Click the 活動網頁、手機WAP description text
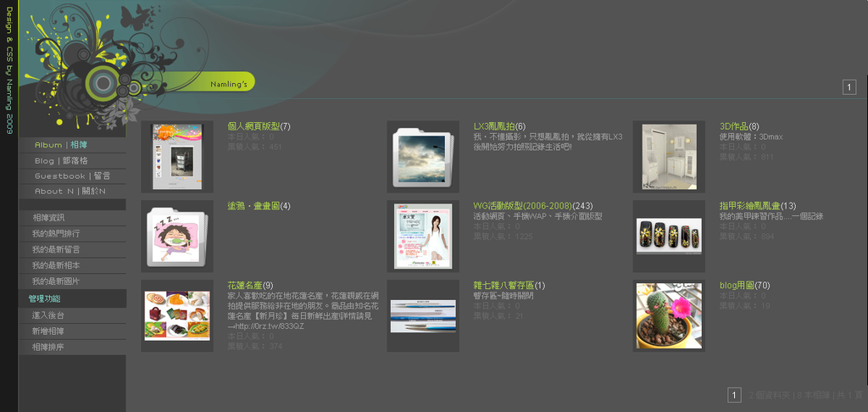Image resolution: width=868 pixels, height=412 pixels. pyautogui.click(x=537, y=216)
